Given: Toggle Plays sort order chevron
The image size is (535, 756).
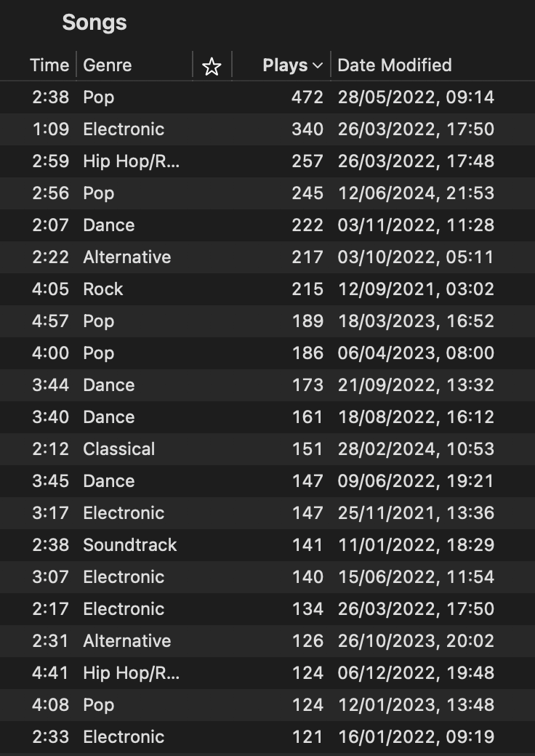Looking at the screenshot, I should (318, 65).
